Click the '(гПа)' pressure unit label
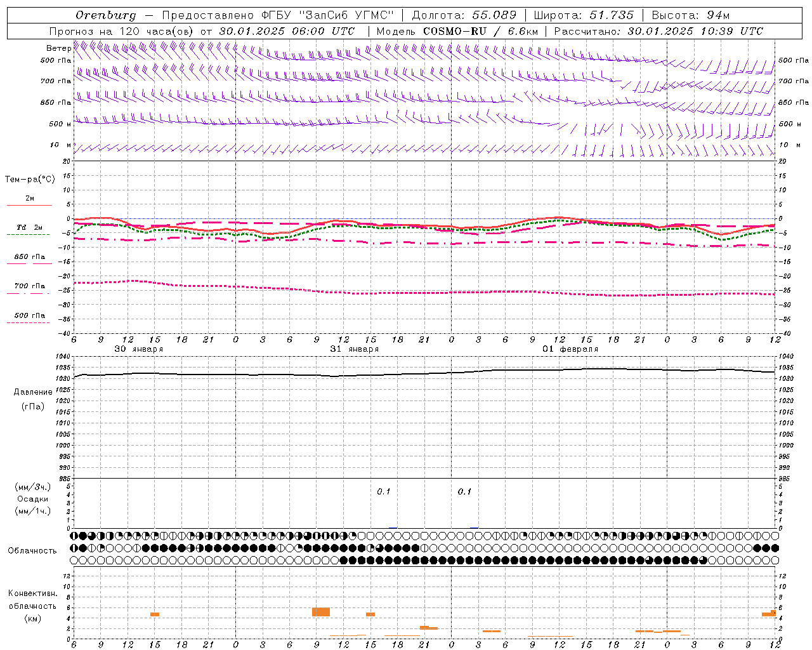 pos(33,407)
